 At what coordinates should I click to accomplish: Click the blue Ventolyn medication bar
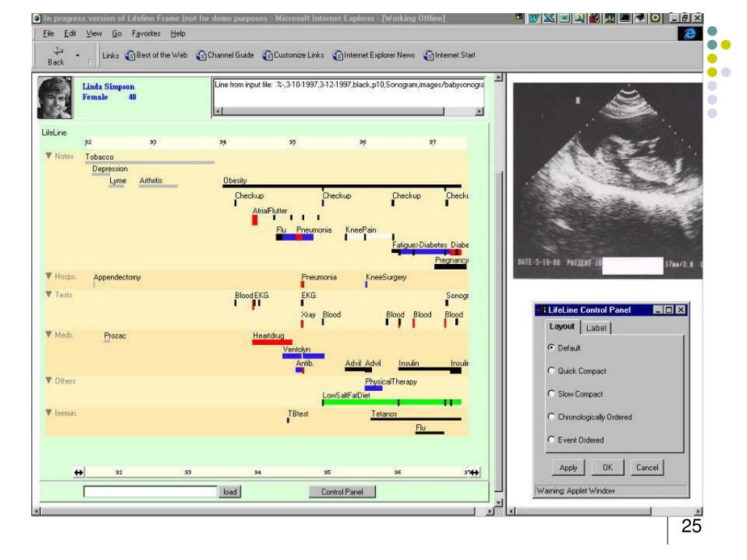[303, 356]
